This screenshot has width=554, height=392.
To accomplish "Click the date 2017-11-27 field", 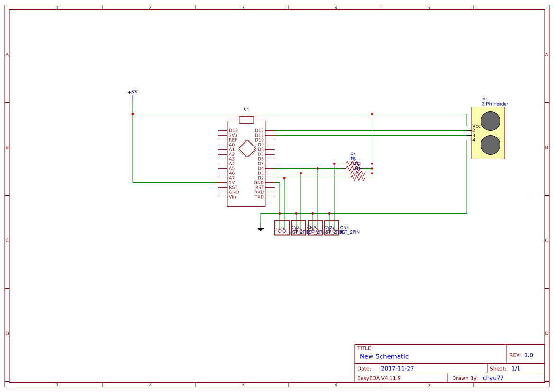I will point(398,368).
